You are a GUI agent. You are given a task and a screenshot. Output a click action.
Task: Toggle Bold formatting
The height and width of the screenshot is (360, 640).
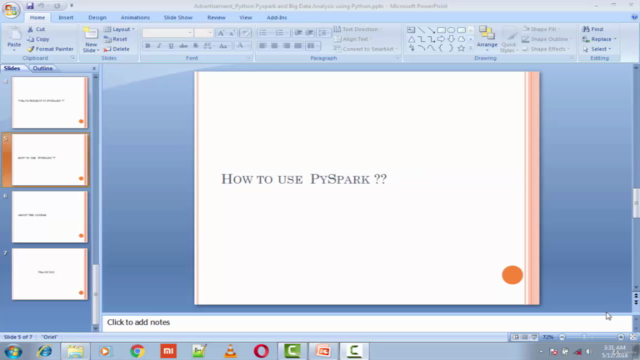pyautogui.click(x=148, y=46)
